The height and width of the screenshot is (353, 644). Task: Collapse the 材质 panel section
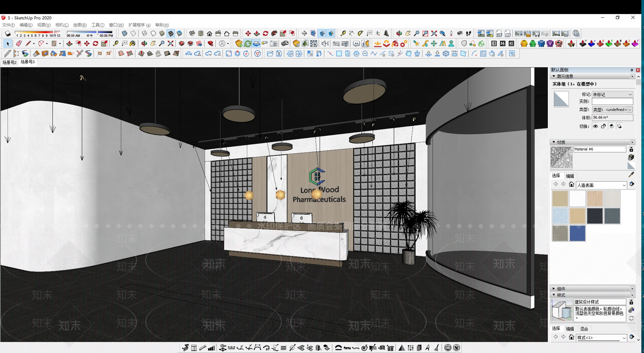tap(554, 142)
